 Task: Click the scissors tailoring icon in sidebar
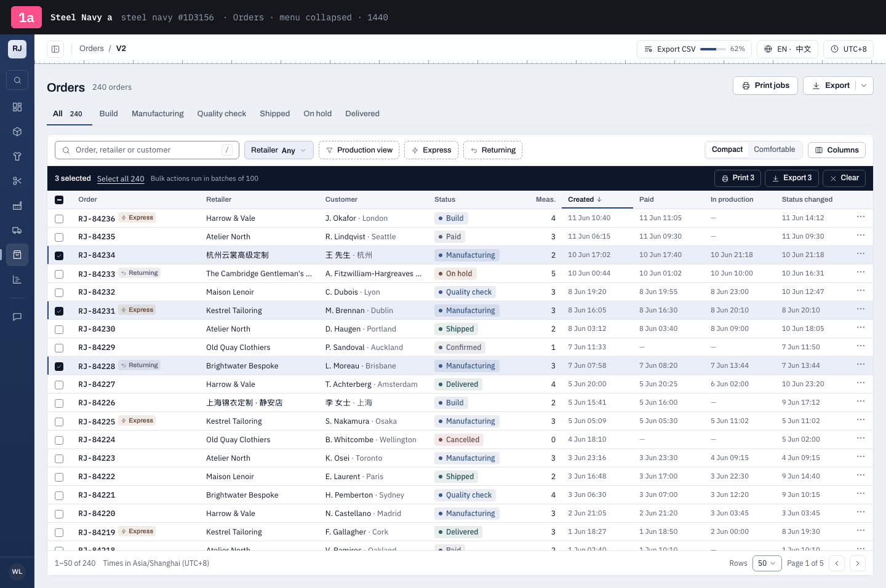pyautogui.click(x=17, y=181)
